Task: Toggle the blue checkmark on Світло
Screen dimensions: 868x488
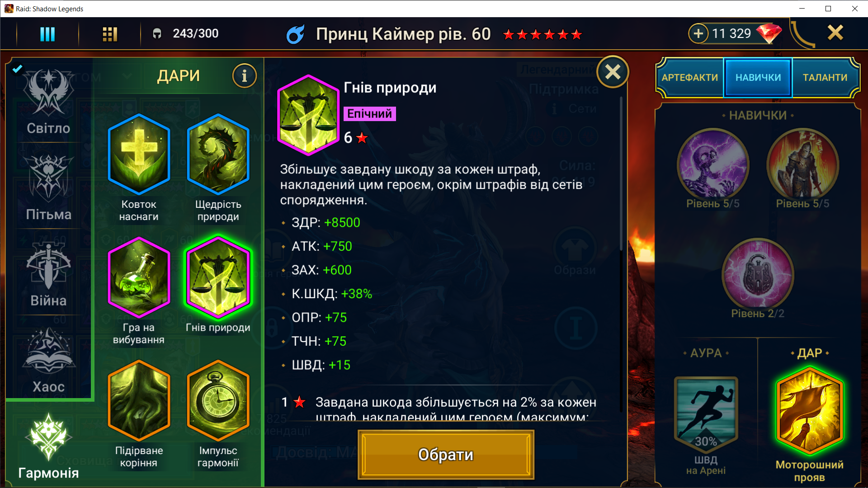Action: click(x=17, y=69)
